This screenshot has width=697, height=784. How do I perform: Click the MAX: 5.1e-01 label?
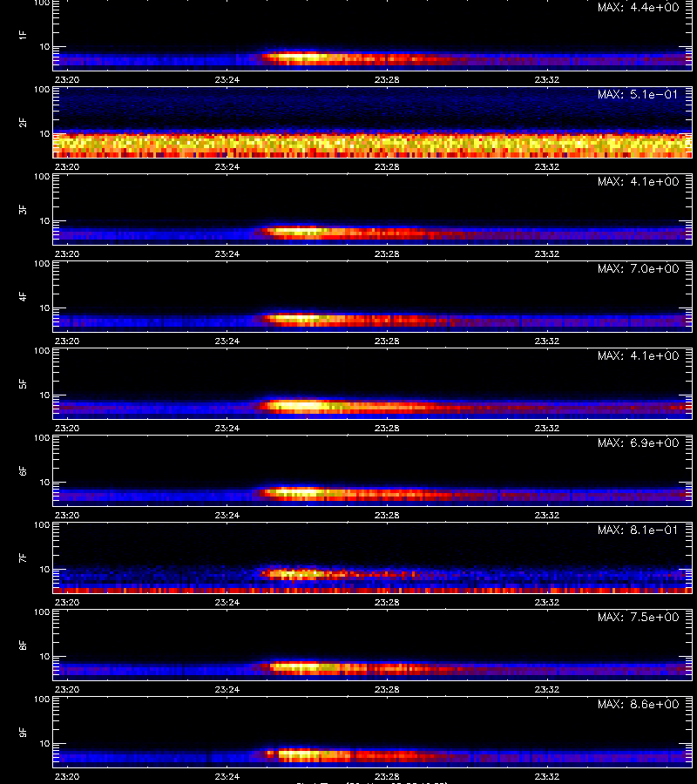coord(638,94)
